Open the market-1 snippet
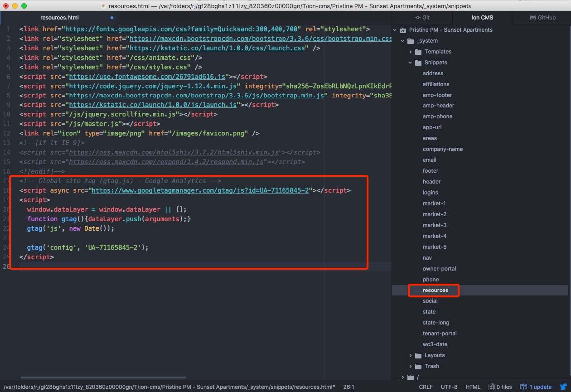The image size is (571, 392). point(434,203)
